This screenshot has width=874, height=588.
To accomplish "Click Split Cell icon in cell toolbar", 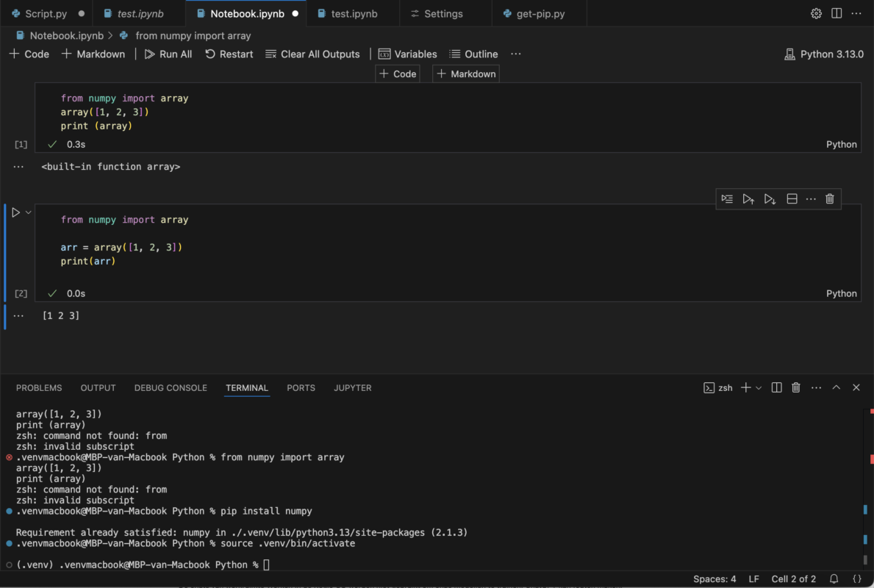I will click(792, 199).
